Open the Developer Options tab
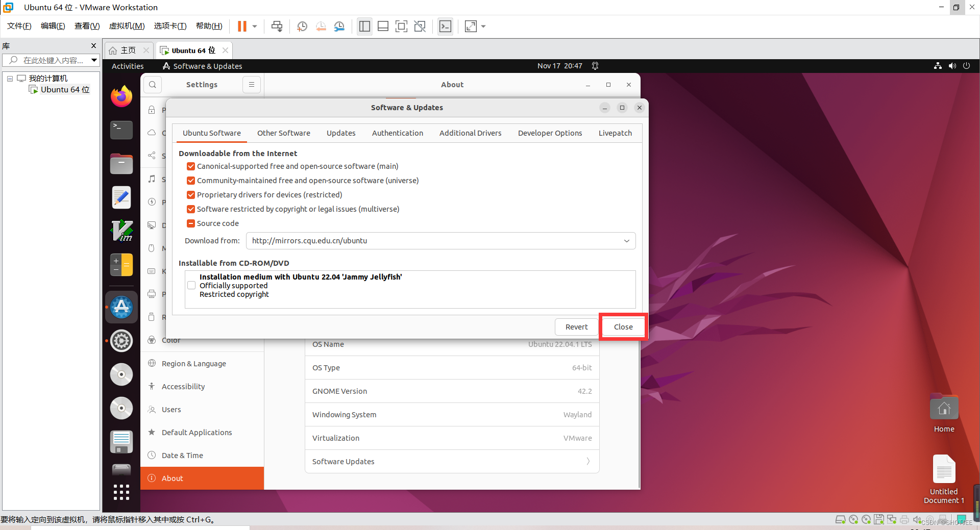Viewport: 980px width, 530px height. pyautogui.click(x=550, y=133)
